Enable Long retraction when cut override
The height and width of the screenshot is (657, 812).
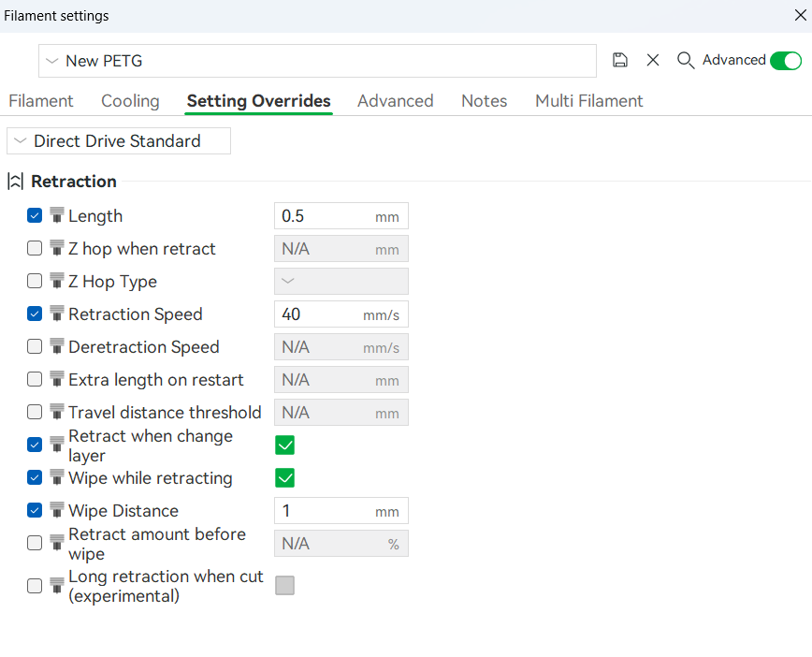(35, 586)
